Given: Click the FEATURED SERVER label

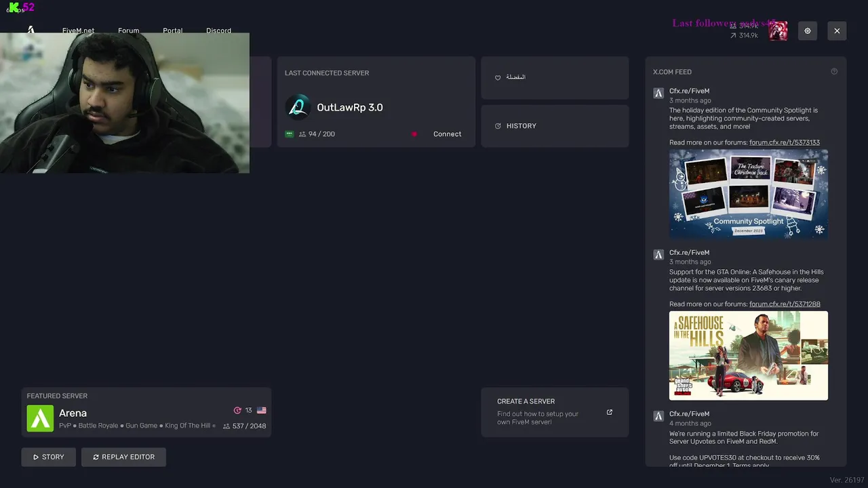Looking at the screenshot, I should (x=57, y=396).
